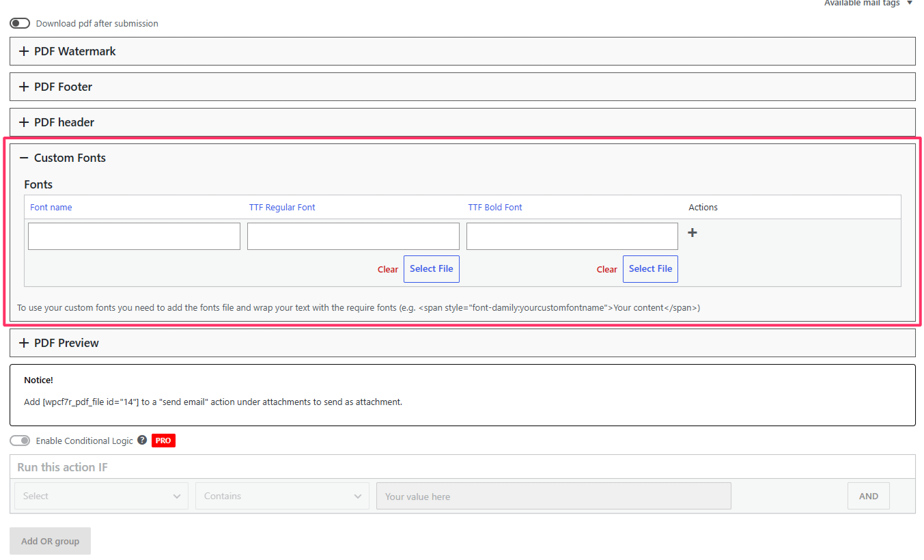Open the Contains operator dropdown
Screen dimensions: 924x560
(282, 496)
